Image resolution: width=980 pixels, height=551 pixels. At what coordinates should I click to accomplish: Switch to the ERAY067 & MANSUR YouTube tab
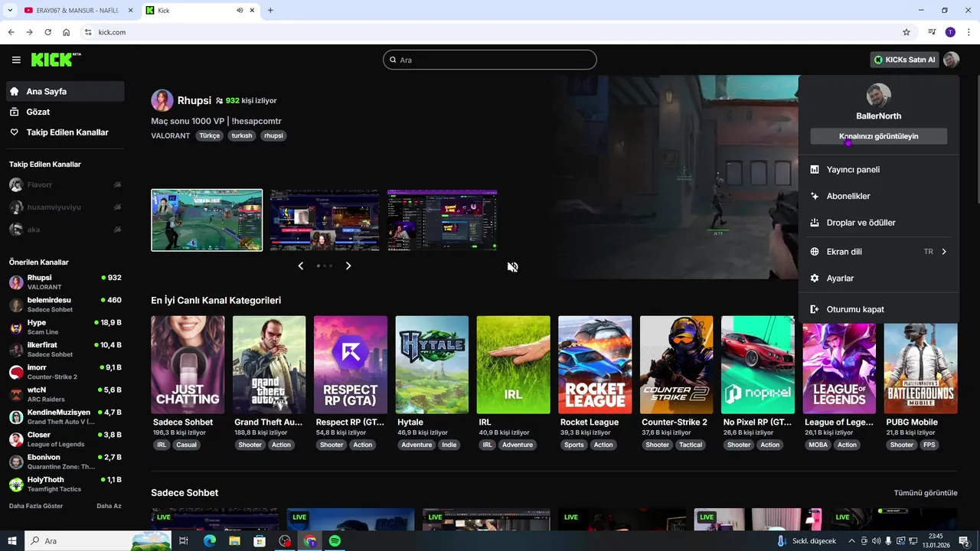(x=77, y=11)
